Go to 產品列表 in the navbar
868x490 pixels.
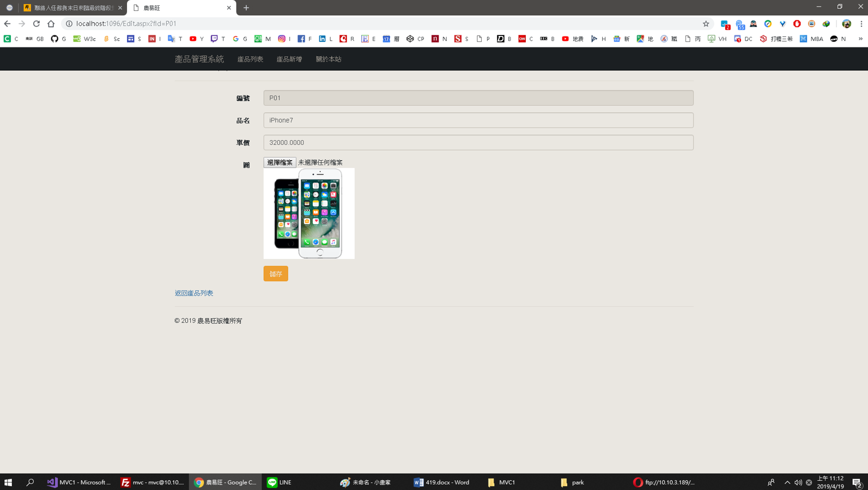coord(250,59)
